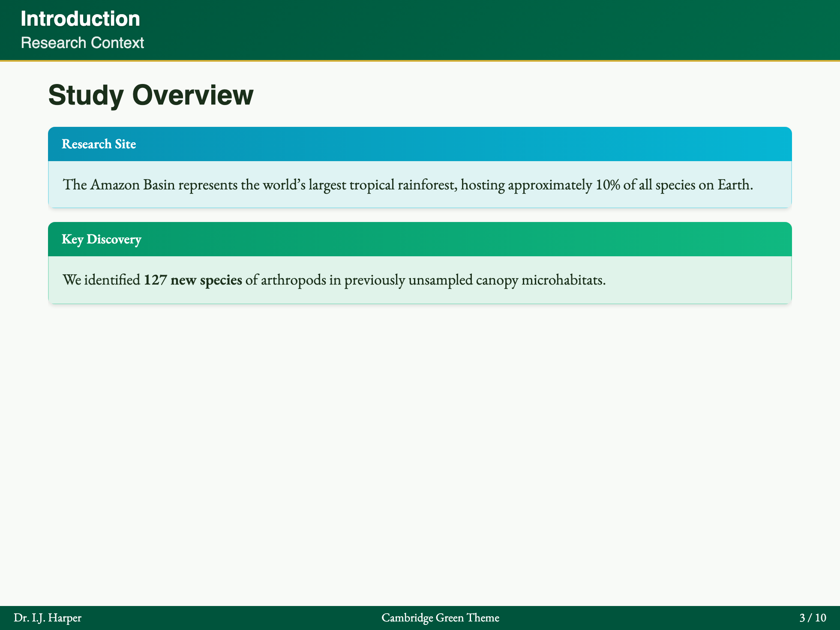
Task: Click the bold '127 new species' text
Action: tap(193, 280)
